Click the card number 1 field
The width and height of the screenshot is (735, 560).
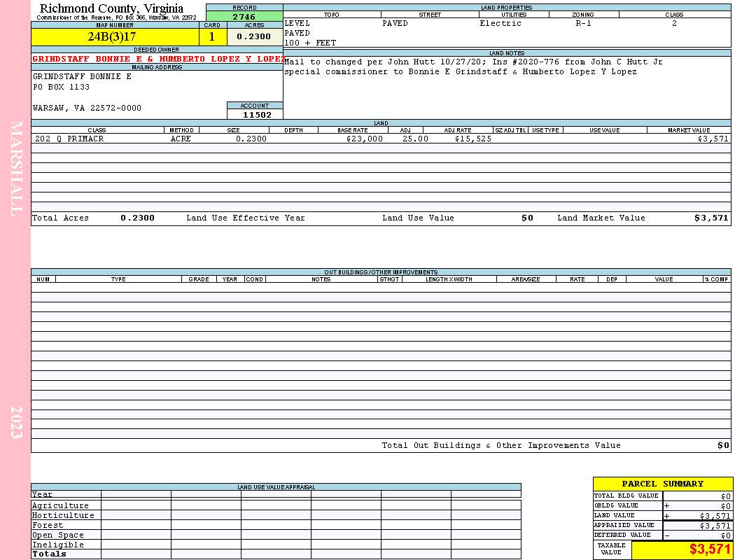pos(212,36)
